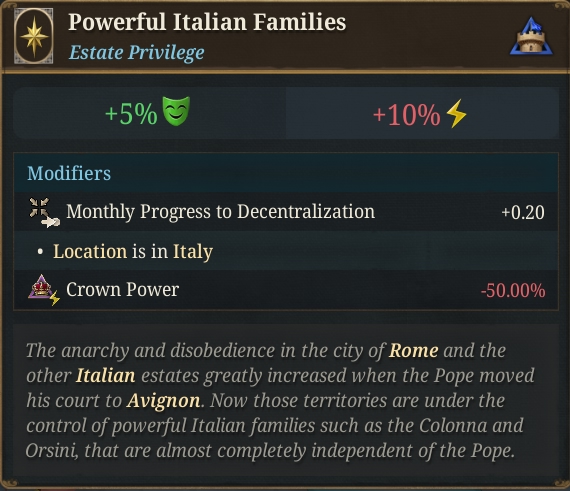Image resolution: width=570 pixels, height=491 pixels.
Task: Click the Crown Power label
Action: coord(123,289)
